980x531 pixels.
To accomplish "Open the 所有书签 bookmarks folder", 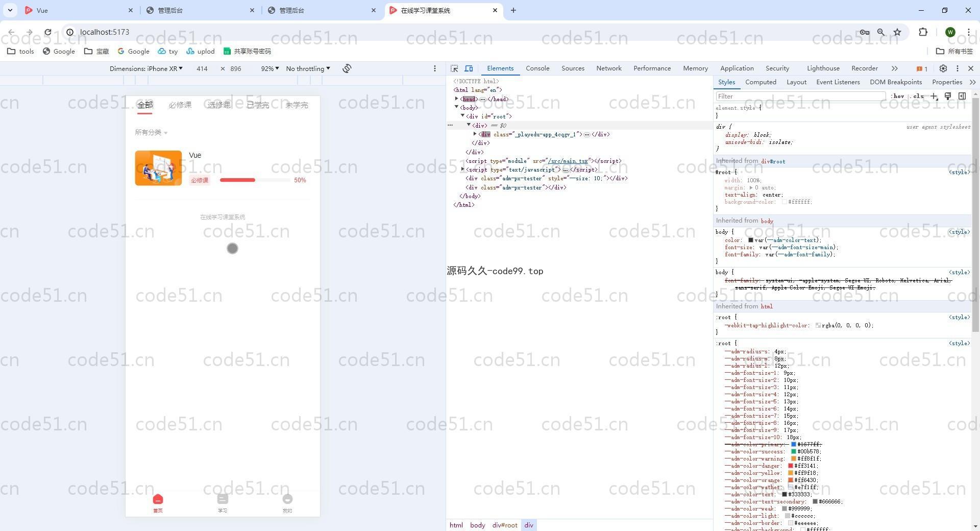I will pos(954,51).
